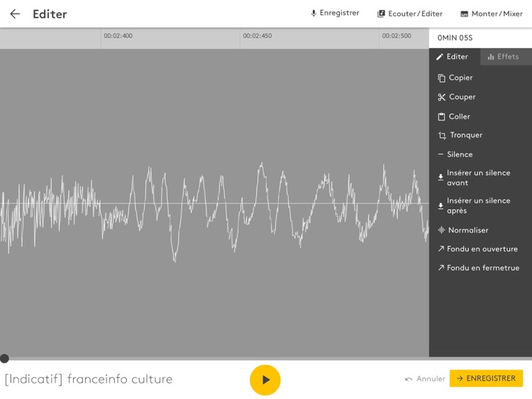This screenshot has height=399, width=532.
Task: Click the Fondu en ouverture arrow icon
Action: (x=440, y=249)
